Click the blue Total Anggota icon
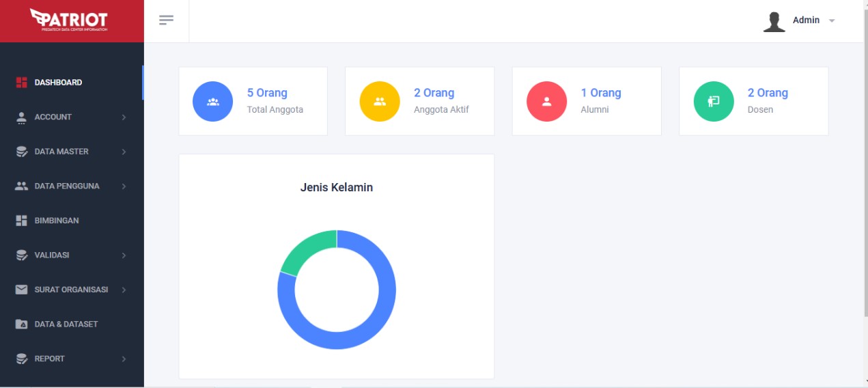This screenshot has width=868, height=388. [x=212, y=102]
